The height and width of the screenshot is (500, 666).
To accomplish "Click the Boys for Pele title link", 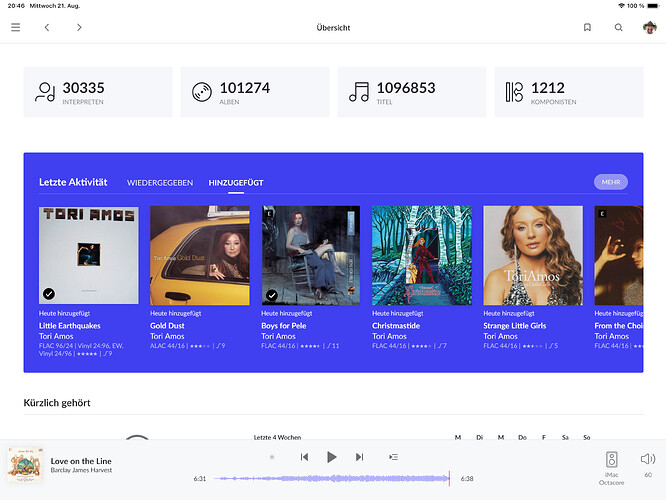I will click(284, 326).
